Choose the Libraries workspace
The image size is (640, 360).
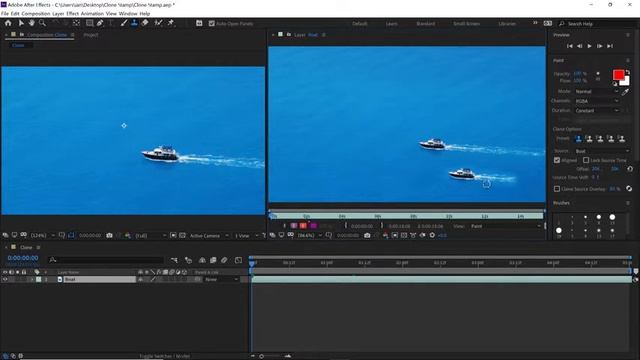tap(507, 24)
